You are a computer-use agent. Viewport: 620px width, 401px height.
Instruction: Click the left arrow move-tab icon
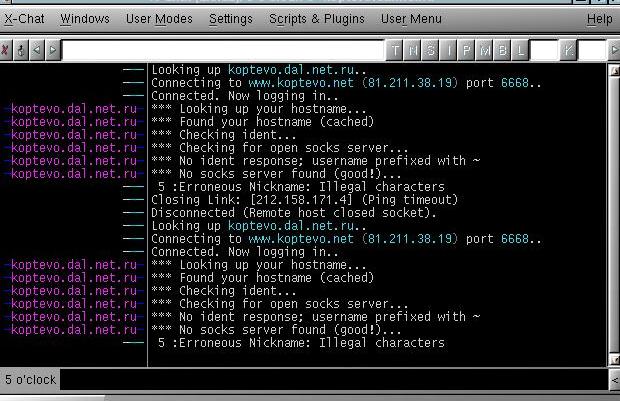coord(37,50)
